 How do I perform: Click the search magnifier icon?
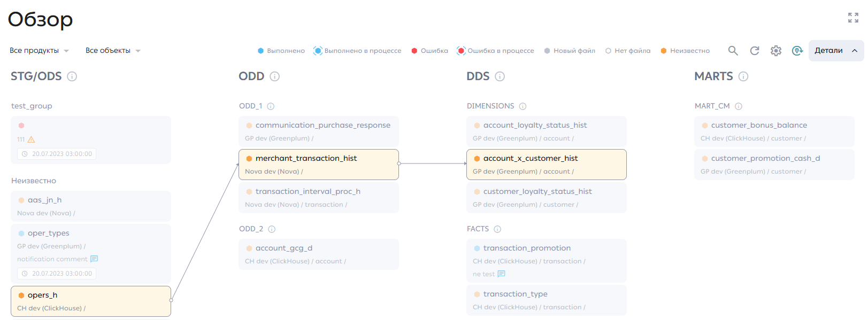pos(733,51)
